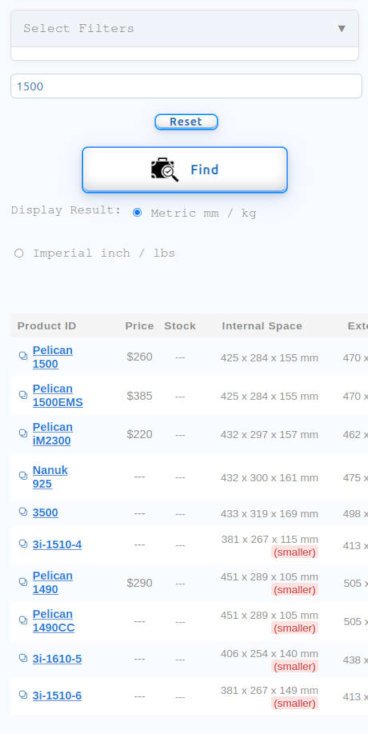This screenshot has height=734, width=368.
Task: Click compare icon beside 3i-1610-5
Action: [x=23, y=658]
